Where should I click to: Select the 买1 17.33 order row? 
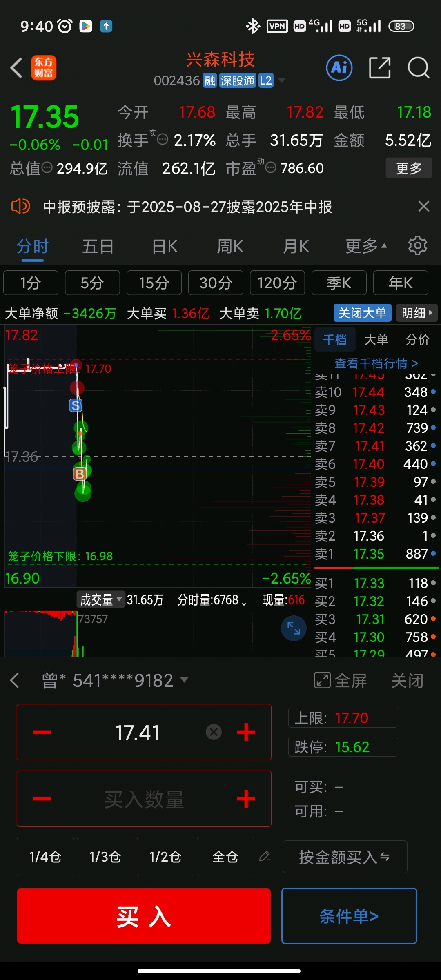pyautogui.click(x=376, y=583)
